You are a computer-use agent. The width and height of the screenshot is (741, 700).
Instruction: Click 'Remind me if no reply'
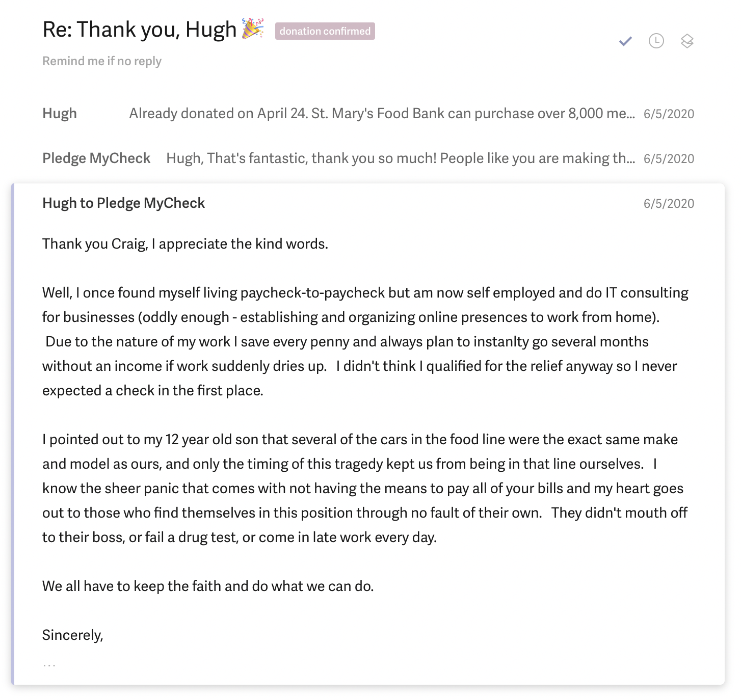coord(102,61)
